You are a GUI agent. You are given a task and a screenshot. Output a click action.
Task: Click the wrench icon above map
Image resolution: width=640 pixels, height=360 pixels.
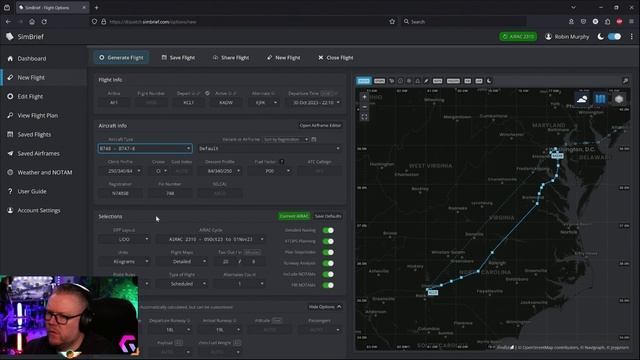(625, 81)
